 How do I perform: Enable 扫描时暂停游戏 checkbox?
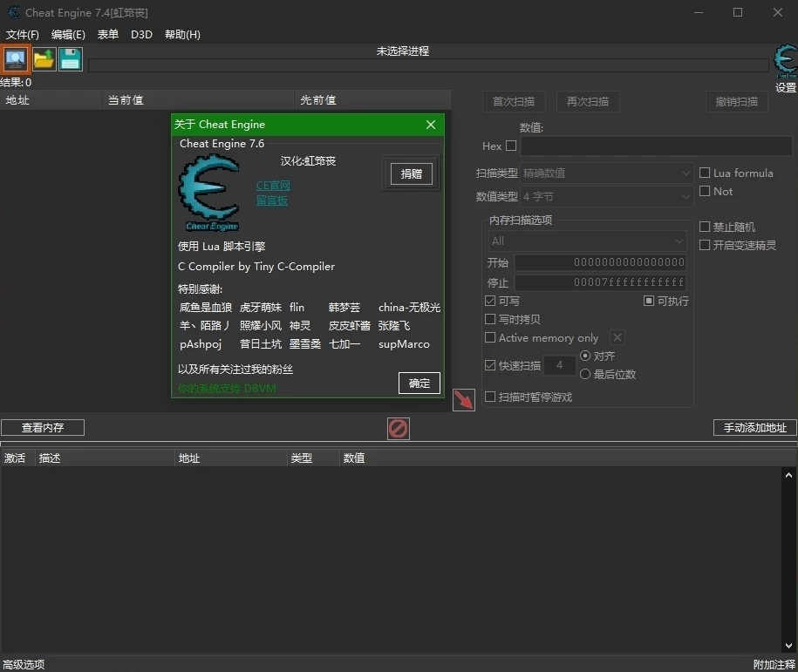point(490,397)
